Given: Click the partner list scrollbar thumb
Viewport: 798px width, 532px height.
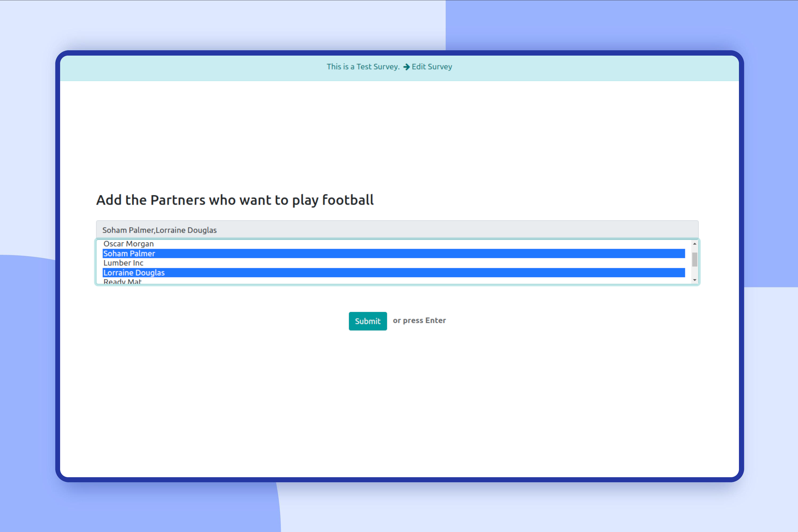Looking at the screenshot, I should (x=695, y=260).
